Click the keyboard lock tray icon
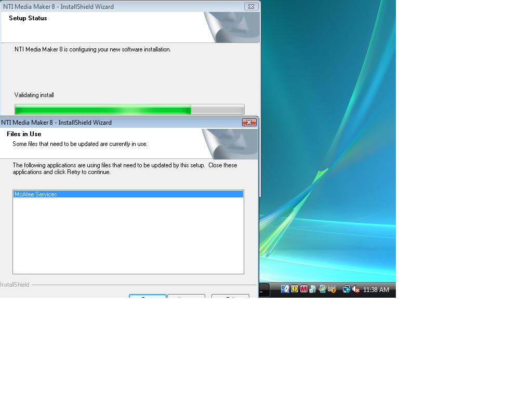The image size is (532, 399). point(332,289)
